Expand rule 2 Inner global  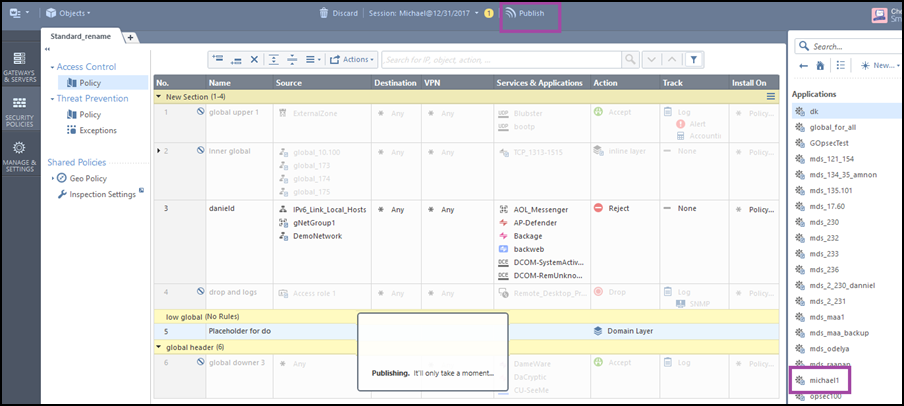pyautogui.click(x=158, y=150)
